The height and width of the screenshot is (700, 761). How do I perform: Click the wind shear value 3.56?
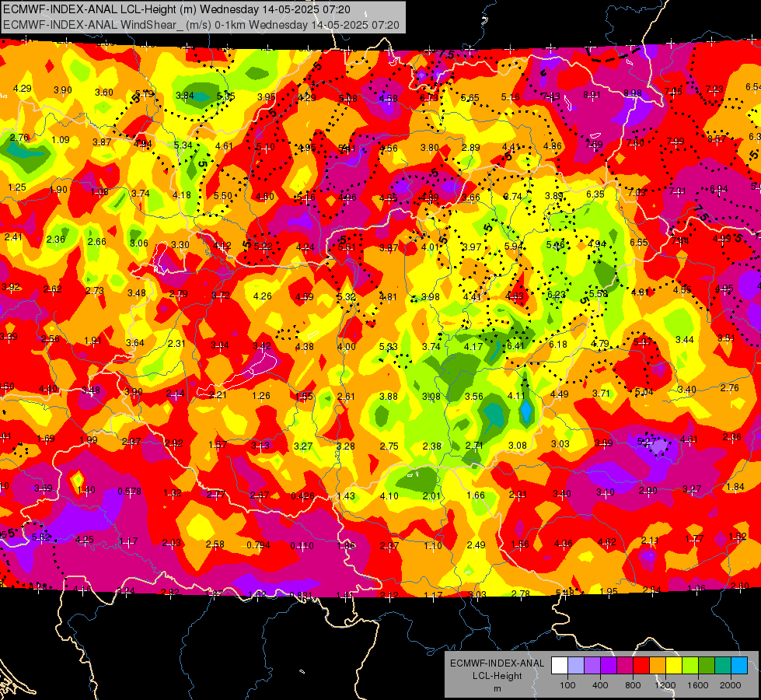pyautogui.click(x=473, y=397)
